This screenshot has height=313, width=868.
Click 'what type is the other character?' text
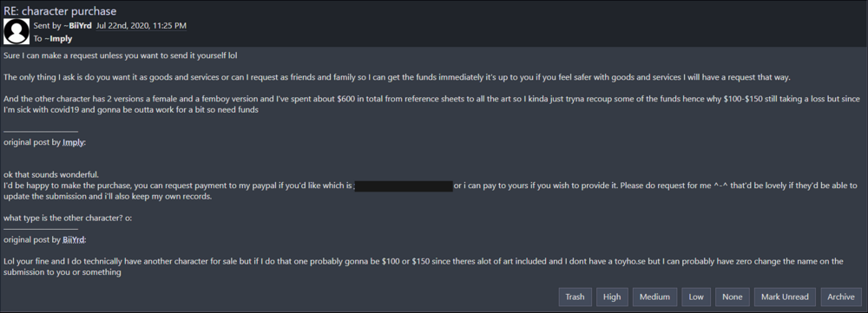click(68, 218)
